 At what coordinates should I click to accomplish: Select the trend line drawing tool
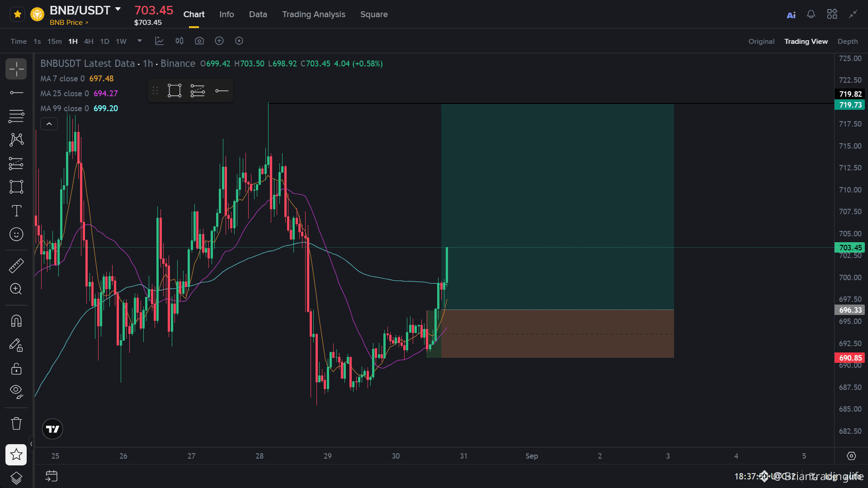[16, 93]
